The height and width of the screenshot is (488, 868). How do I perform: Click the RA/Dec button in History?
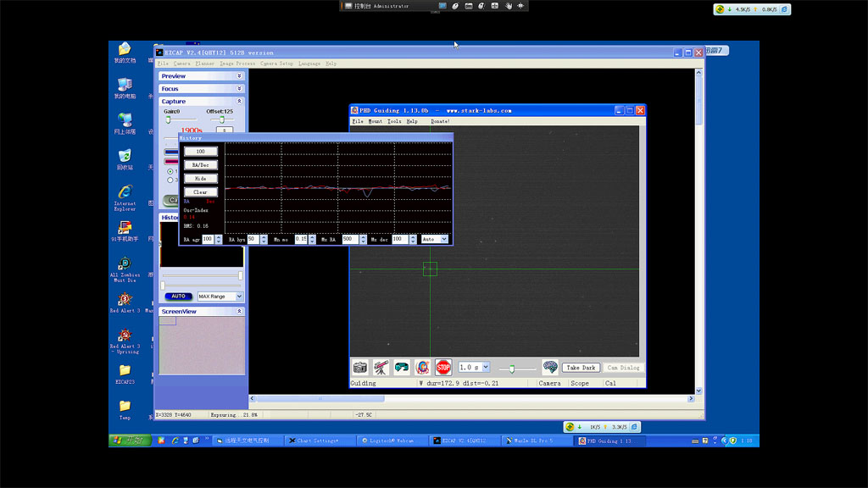tap(200, 165)
